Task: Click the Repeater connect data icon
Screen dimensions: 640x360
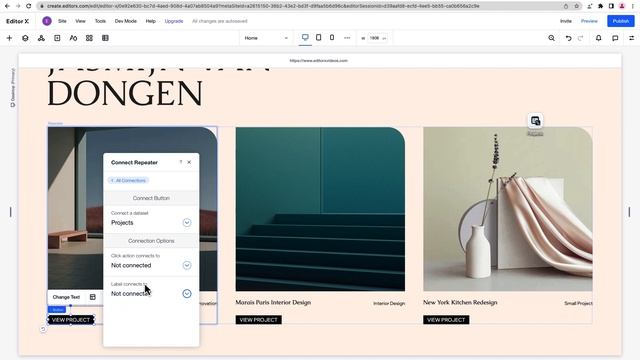Action: [536, 121]
